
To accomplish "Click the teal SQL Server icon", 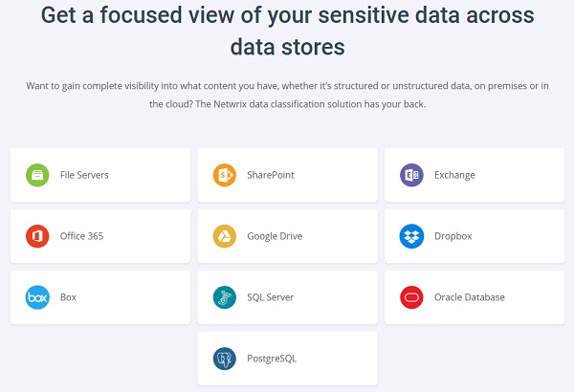I will [225, 297].
